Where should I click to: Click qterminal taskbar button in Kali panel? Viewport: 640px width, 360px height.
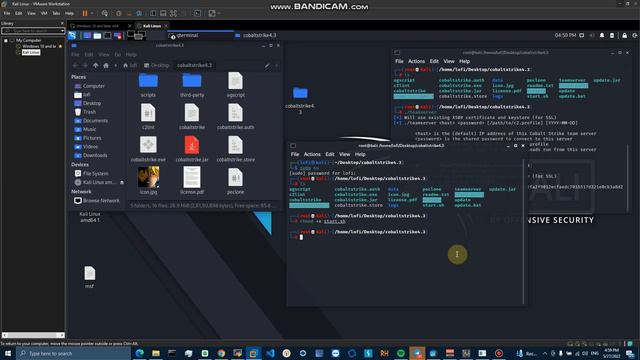(x=200, y=36)
